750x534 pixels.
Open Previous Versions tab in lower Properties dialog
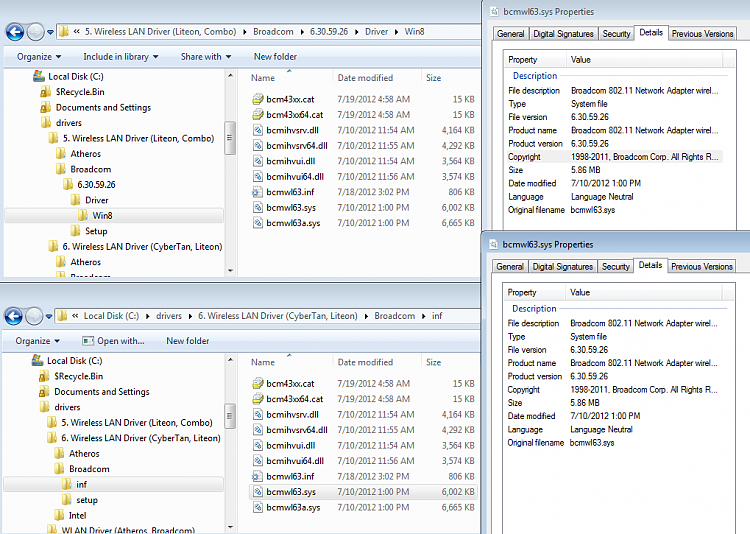pos(702,267)
